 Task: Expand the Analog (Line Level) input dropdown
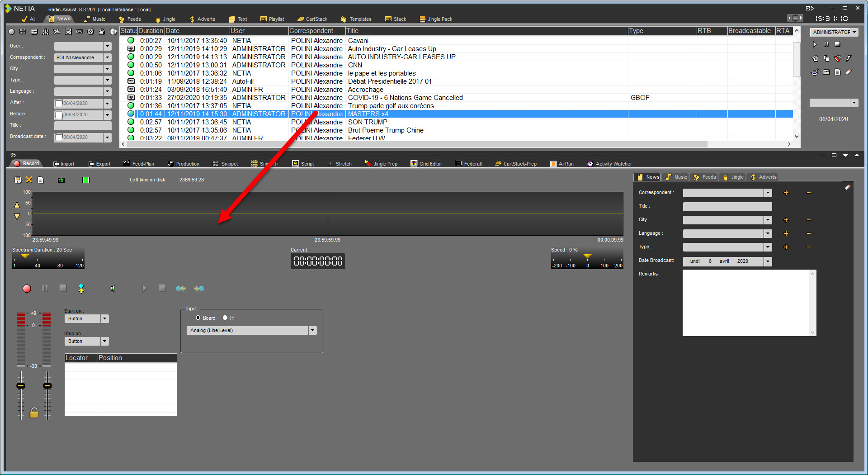(312, 331)
